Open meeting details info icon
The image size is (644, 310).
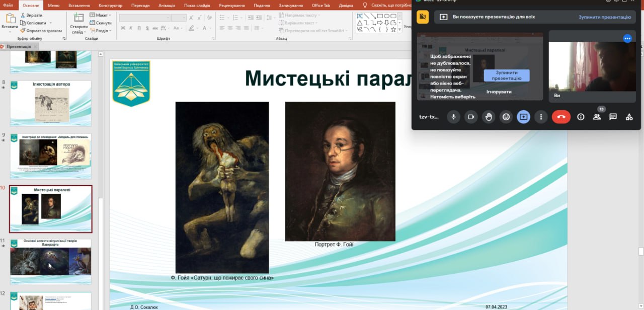point(581,117)
